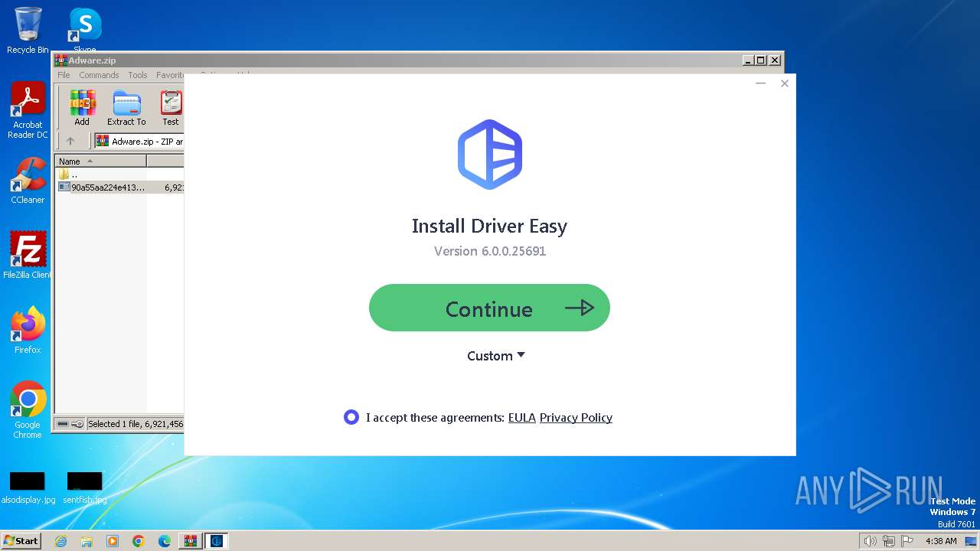
Task: Open the Favorites menu in WinRAR
Action: click(170, 75)
